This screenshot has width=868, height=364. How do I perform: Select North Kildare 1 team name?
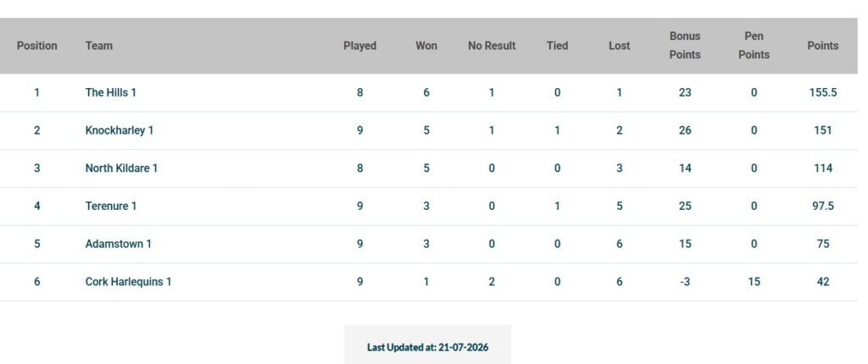coord(121,168)
